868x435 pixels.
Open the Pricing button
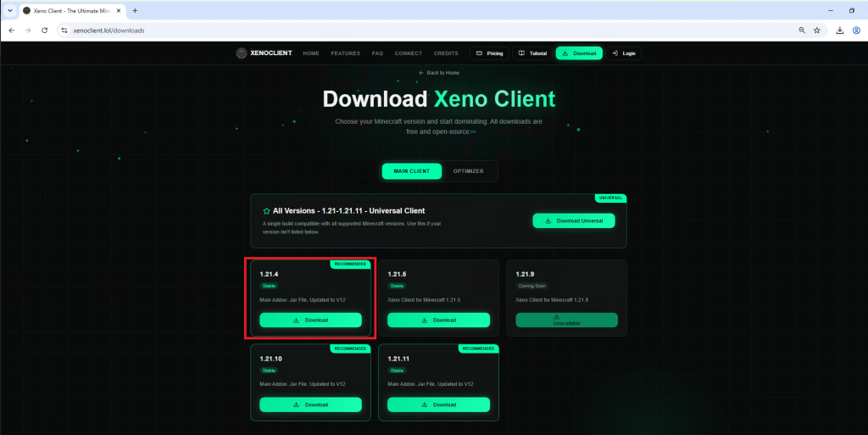coord(490,53)
